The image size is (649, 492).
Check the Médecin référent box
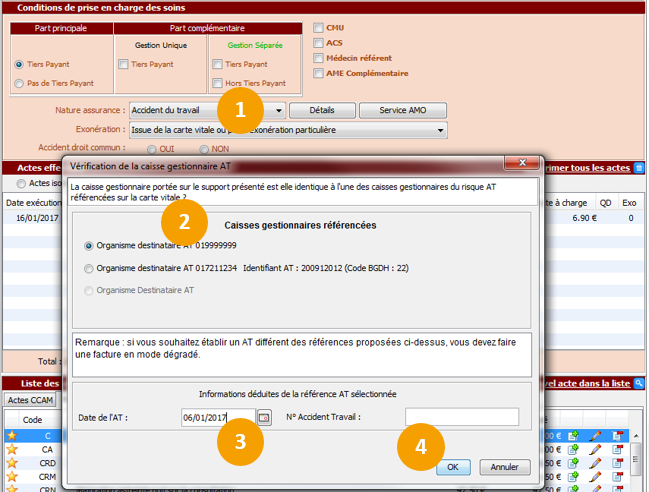319,58
